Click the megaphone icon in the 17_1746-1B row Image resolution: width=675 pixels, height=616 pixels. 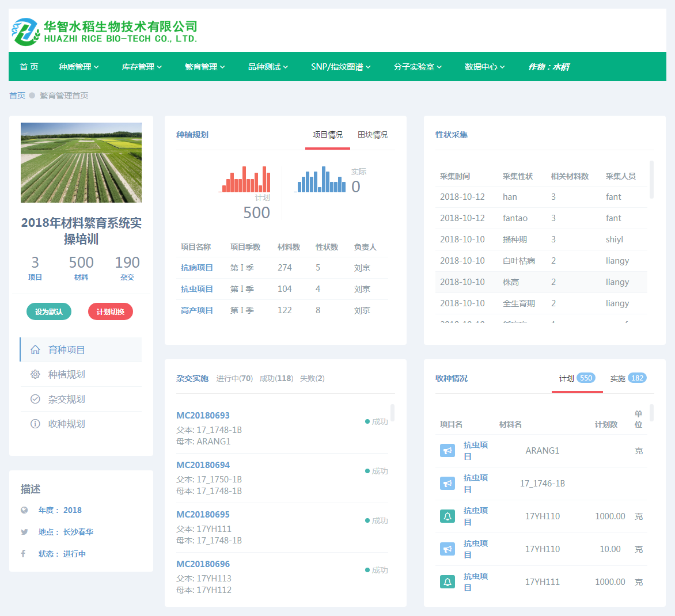point(448,484)
